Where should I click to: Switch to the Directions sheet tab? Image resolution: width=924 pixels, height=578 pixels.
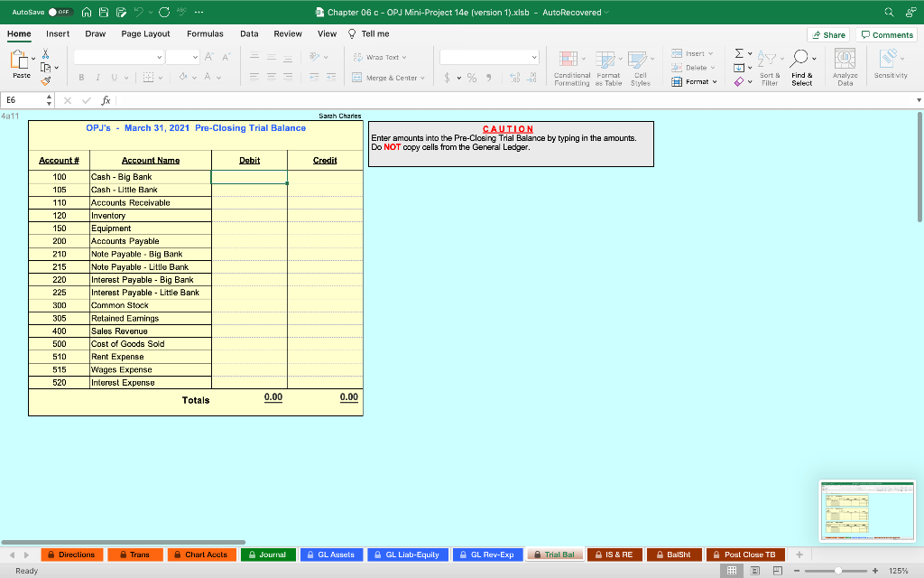[72, 555]
